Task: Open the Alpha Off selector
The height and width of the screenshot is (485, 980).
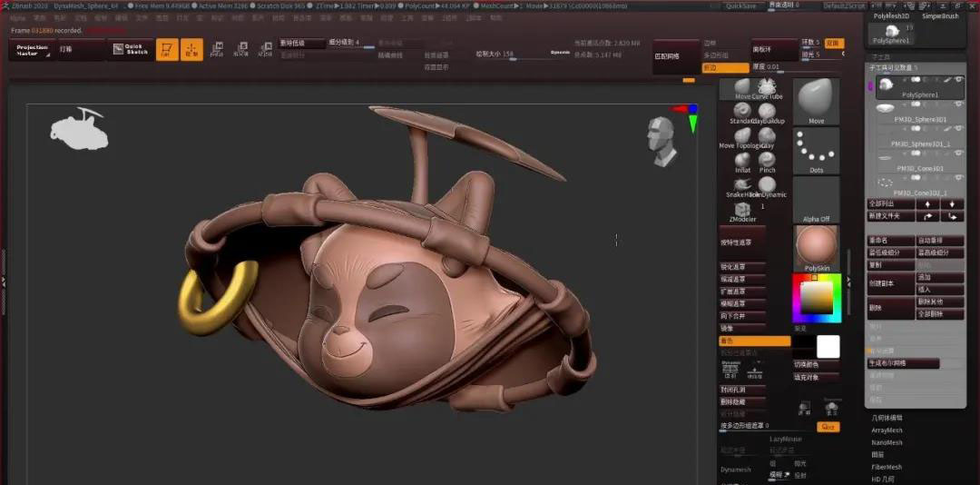Action: (817, 200)
